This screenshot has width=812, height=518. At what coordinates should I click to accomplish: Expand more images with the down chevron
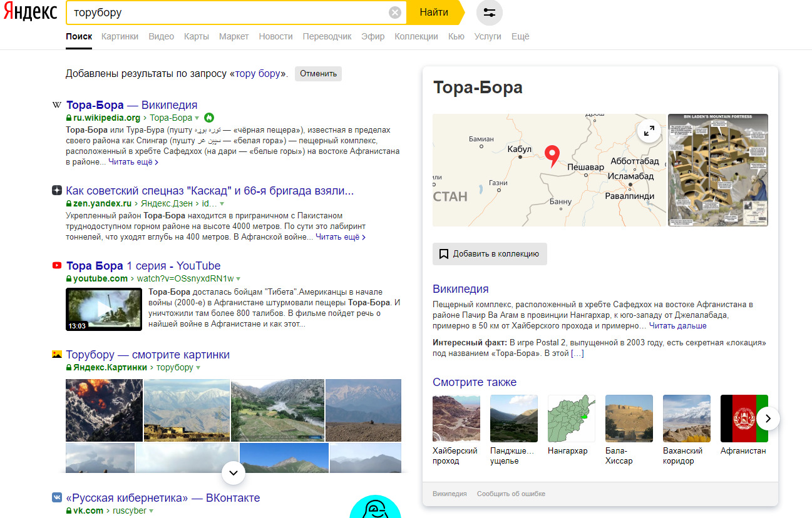pos(234,473)
